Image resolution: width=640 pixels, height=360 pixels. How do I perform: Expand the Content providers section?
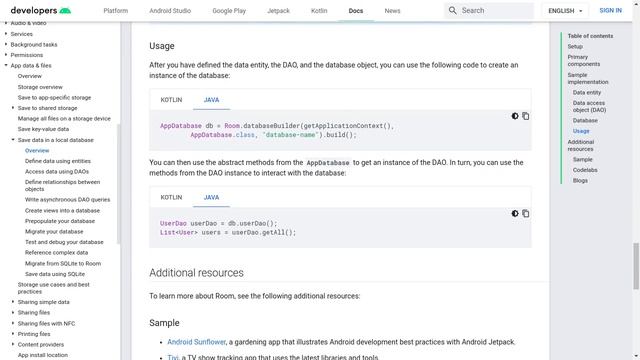(x=13, y=344)
